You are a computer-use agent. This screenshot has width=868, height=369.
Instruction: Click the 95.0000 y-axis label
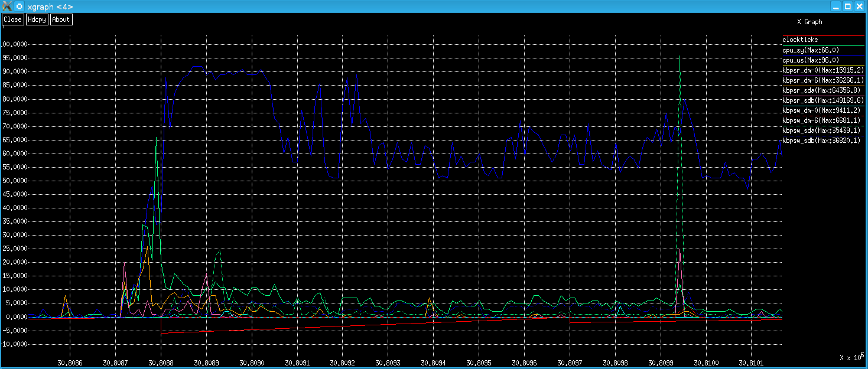click(14, 58)
